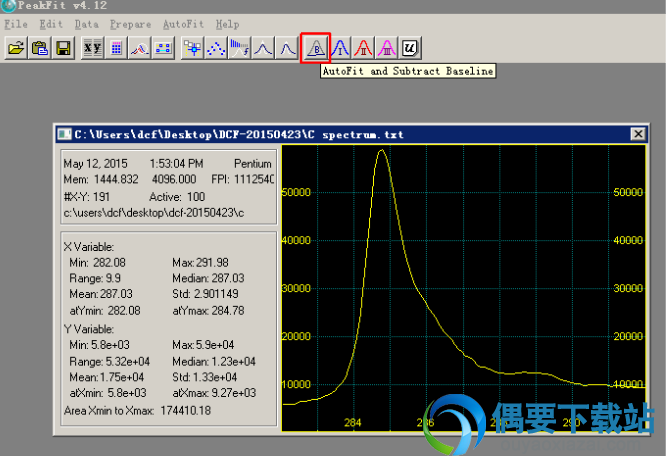The image size is (666, 456).
Task: Start AutoFit Peaks III with magenta peak icon
Action: pyautogui.click(x=387, y=48)
